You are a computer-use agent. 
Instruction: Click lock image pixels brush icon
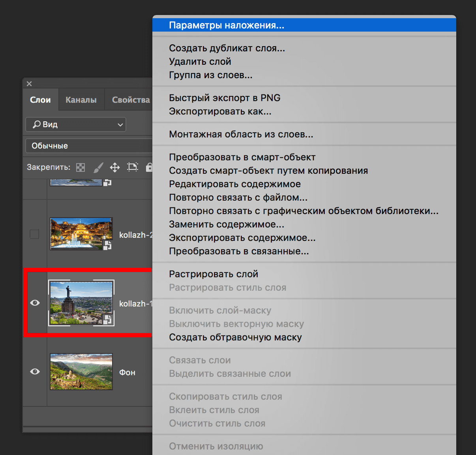coord(98,167)
